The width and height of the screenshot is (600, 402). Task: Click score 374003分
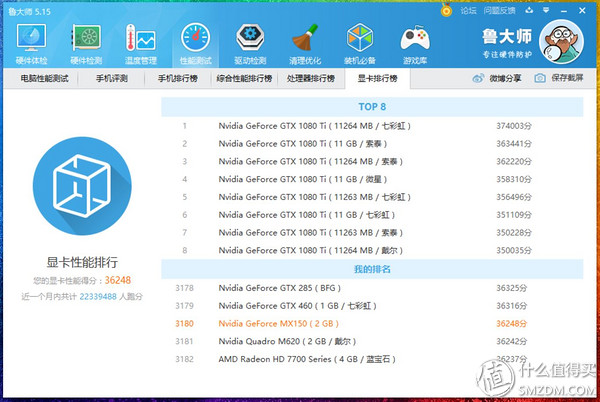[514, 126]
